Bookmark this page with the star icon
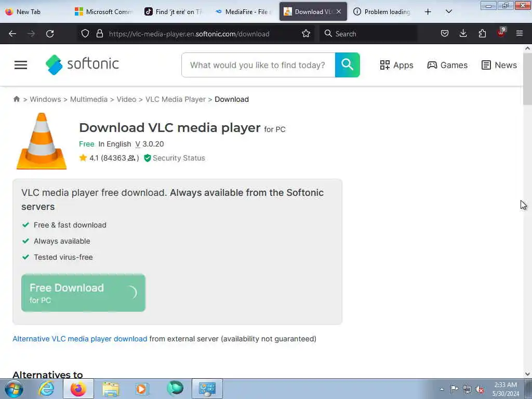This screenshot has width=532, height=399. 306,33
